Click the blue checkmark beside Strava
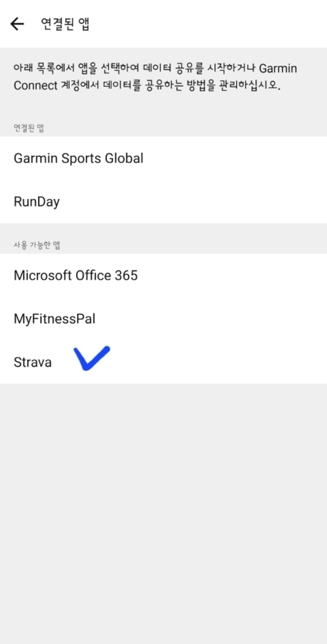 tap(92, 358)
